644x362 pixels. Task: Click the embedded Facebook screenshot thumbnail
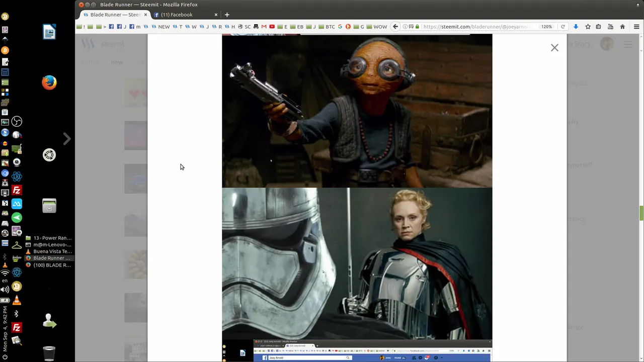point(357,351)
